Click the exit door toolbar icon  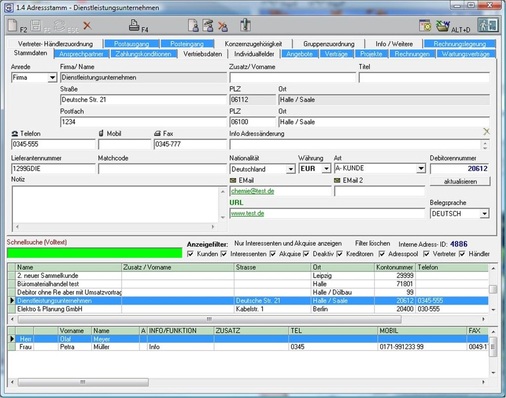(x=488, y=25)
